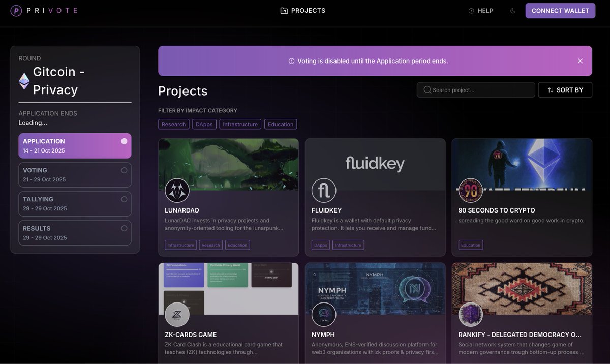The width and height of the screenshot is (610, 364).
Task: Click the LunarDAO avatar icon
Action: [x=177, y=191]
